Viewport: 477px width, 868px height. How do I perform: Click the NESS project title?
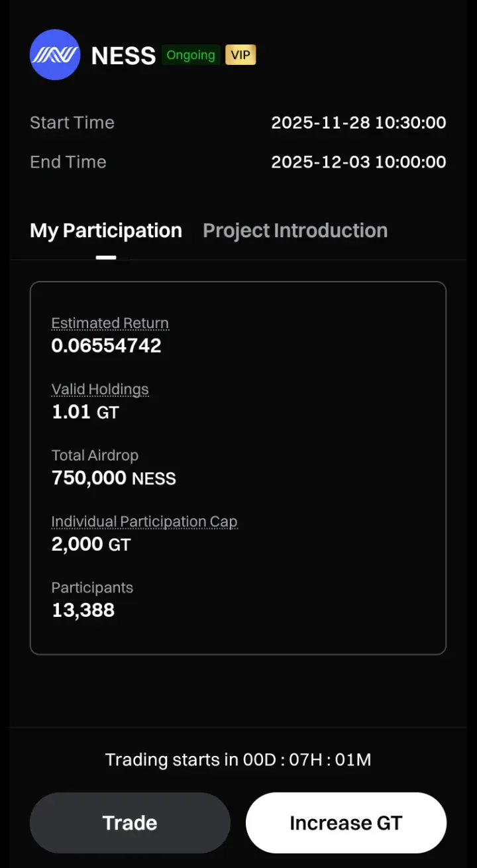tap(123, 56)
